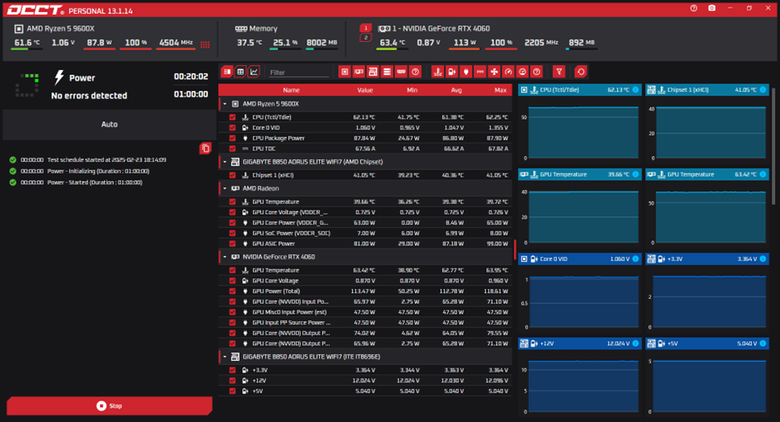The height and width of the screenshot is (422, 780).
Task: Toggle the power plug sensor filter icon
Action: (466, 72)
